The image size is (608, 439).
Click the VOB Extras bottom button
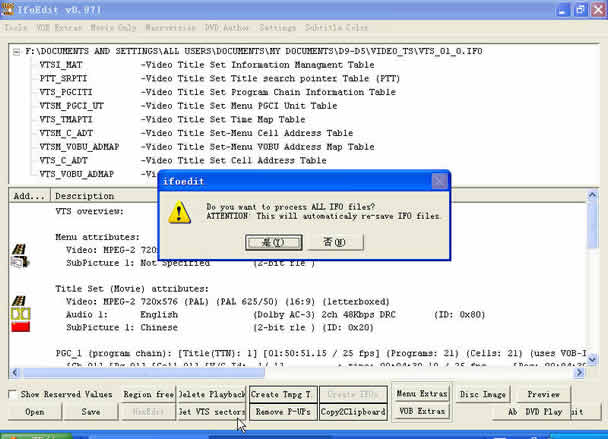tap(422, 411)
